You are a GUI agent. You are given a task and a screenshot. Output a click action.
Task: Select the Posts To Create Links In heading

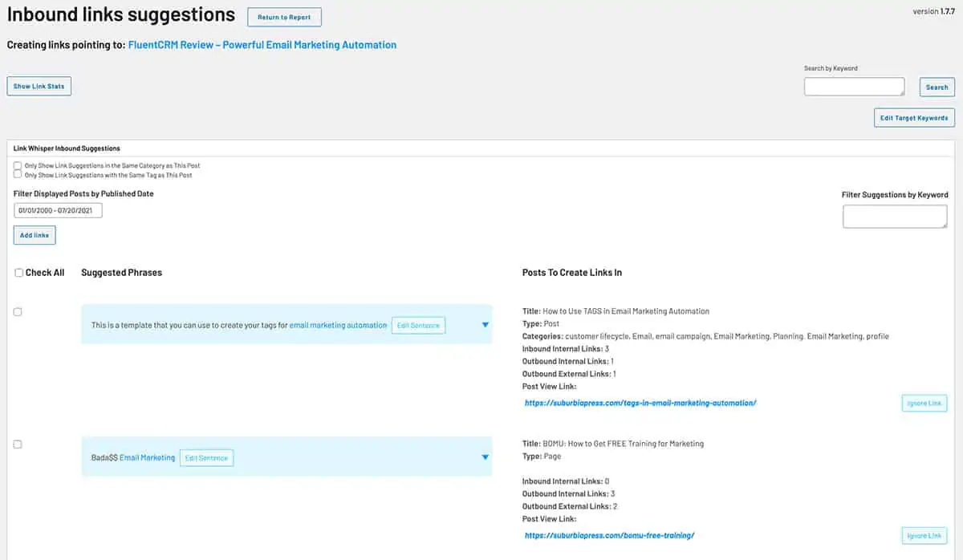tap(571, 273)
